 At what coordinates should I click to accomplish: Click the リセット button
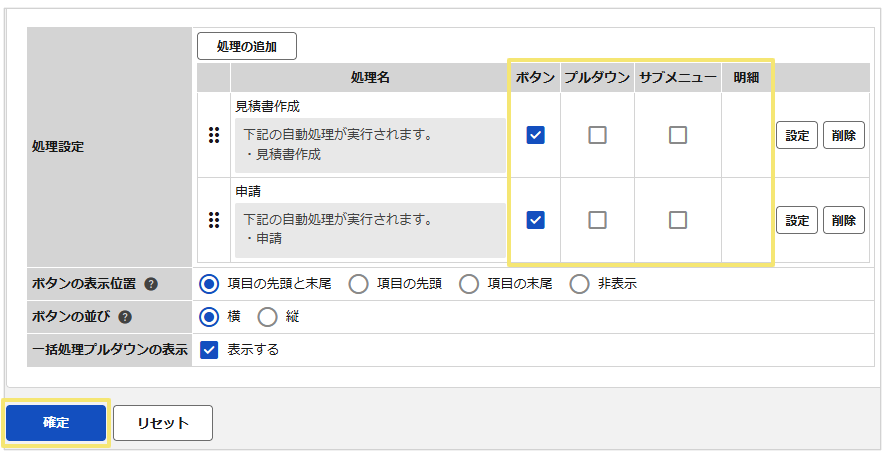point(163,423)
